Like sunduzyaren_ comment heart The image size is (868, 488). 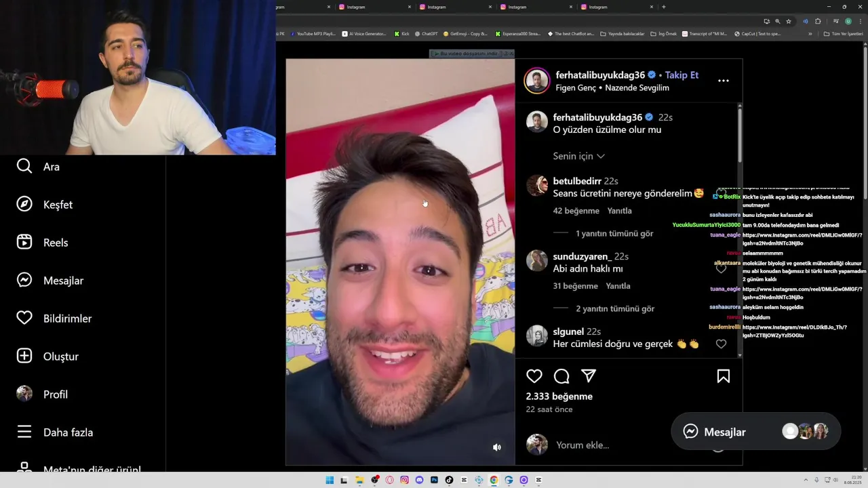[x=721, y=268]
